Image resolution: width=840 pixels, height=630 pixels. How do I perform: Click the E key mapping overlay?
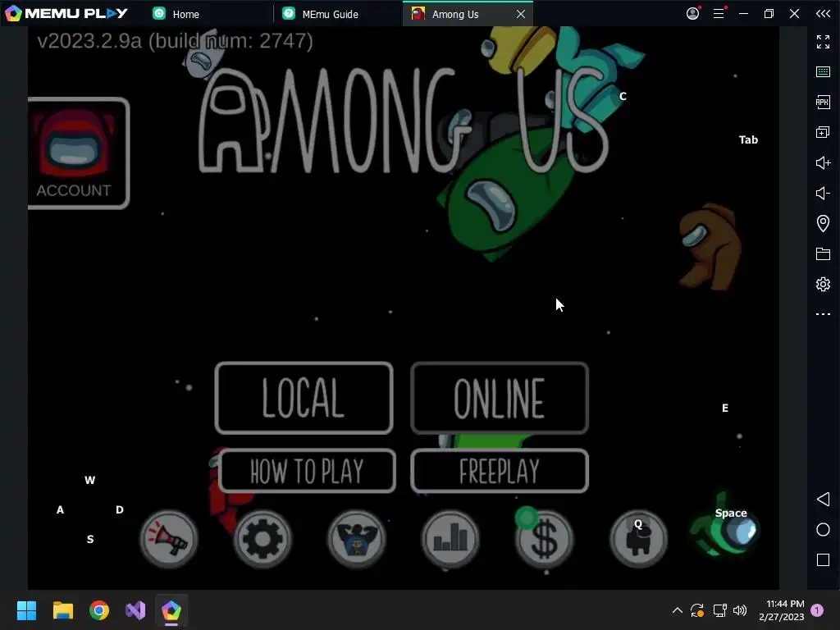[725, 408]
